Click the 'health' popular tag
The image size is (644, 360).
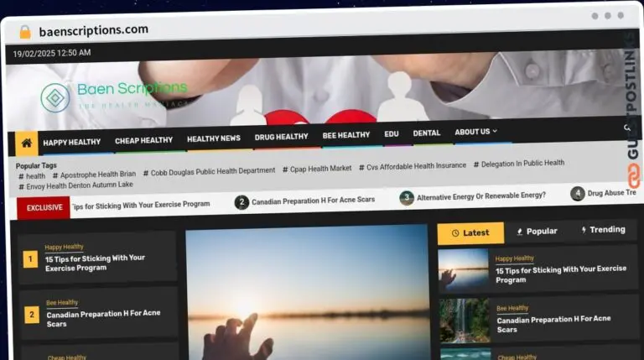32,176
